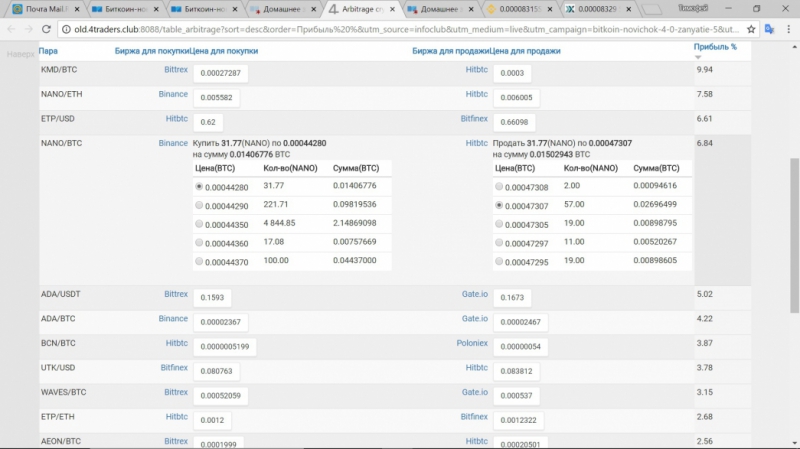This screenshot has height=449, width=800.
Task: Expand ETP/ETH sell price 0.0012322
Action: click(x=518, y=420)
